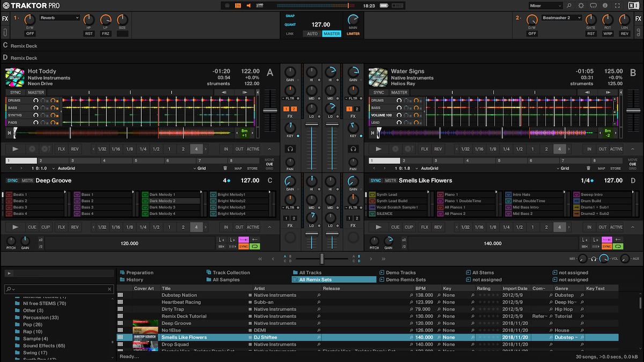Click the crossfader fast left double-arrow
This screenshot has width=644, height=362.
pos(260,259)
